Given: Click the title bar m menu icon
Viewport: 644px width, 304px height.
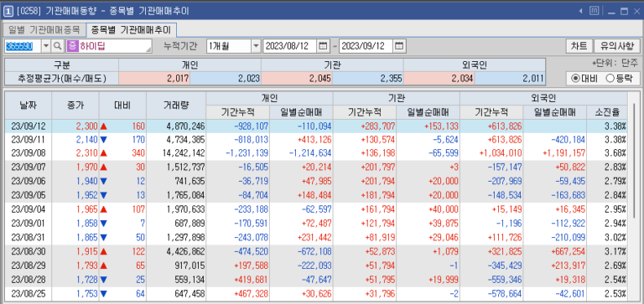Looking at the screenshot, I should click(594, 11).
